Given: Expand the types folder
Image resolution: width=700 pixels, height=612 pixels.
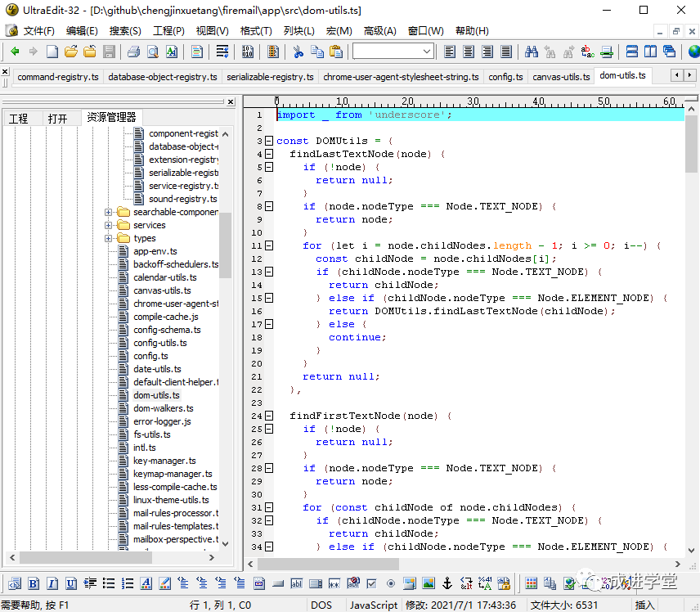Looking at the screenshot, I should coord(108,238).
